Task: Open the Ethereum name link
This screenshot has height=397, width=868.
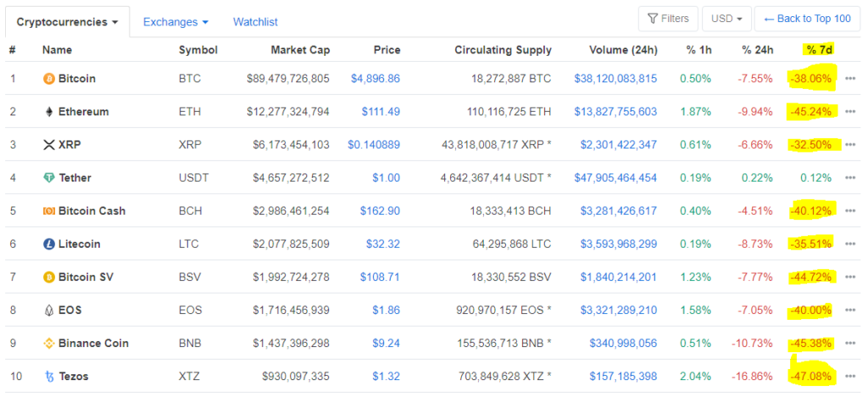Action: point(84,112)
